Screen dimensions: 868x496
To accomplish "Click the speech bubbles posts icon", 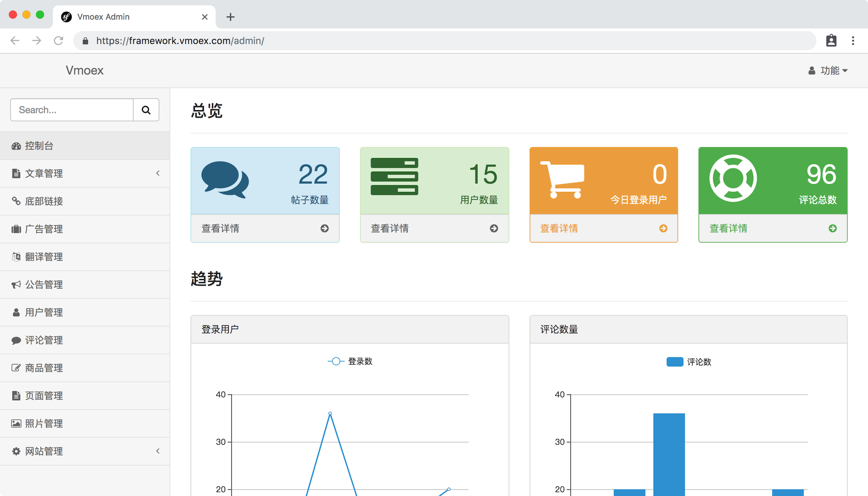I will 225,180.
